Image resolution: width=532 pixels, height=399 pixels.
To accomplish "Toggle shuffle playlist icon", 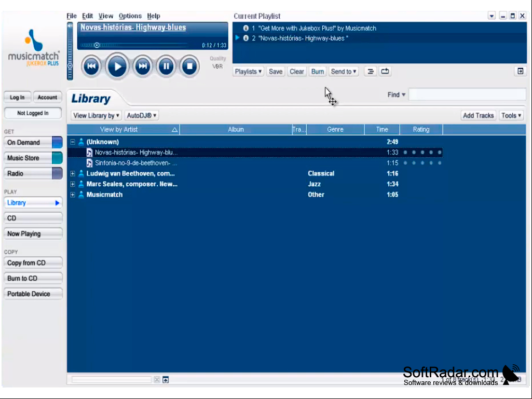I will point(371,71).
